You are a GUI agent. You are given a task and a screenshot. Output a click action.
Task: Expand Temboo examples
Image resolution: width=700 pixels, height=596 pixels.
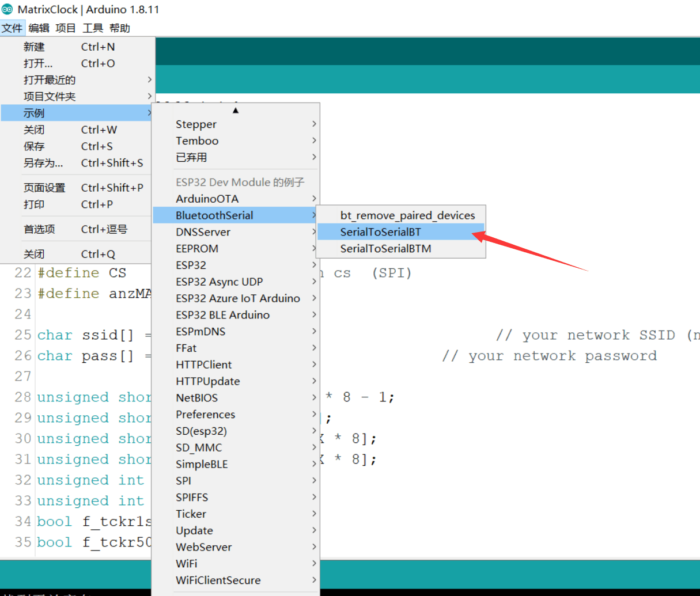point(236,141)
